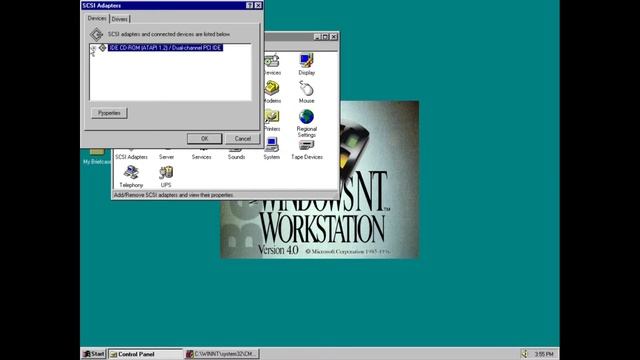Close the Control Panel window
Image resolution: width=640 pixels, height=360 pixels.
(334, 37)
